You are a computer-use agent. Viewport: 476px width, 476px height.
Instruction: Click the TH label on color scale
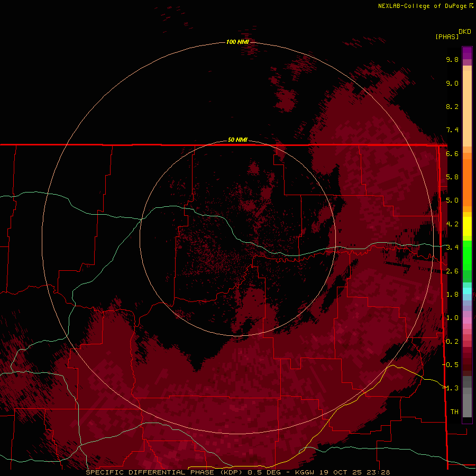pyautogui.click(x=454, y=412)
